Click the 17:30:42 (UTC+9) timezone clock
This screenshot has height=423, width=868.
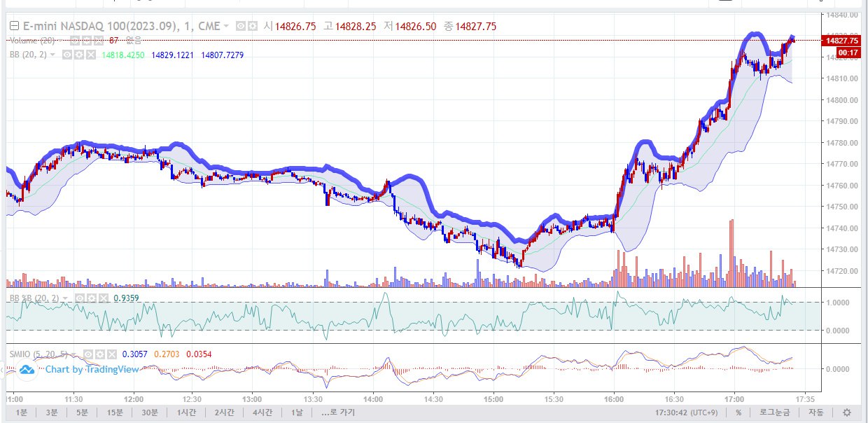689,412
